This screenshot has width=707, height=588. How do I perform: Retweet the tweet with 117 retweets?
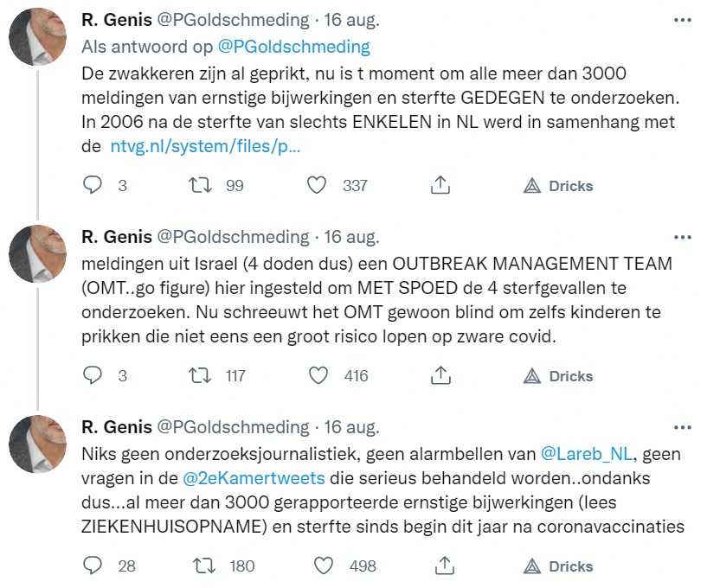[200, 375]
